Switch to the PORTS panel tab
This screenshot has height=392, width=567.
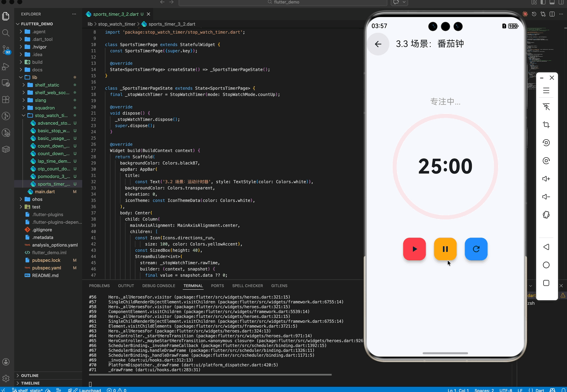tap(217, 286)
